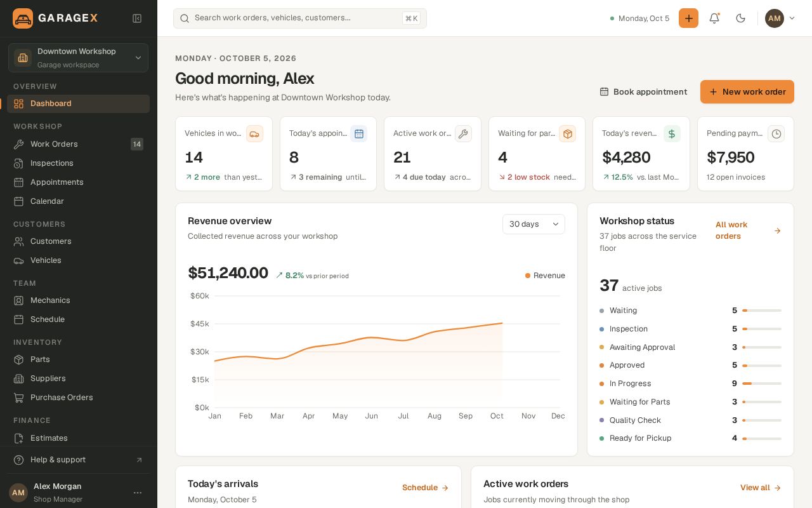Go to Work Orders in sidebar
The width and height of the screenshot is (812, 508).
pyautogui.click(x=78, y=144)
